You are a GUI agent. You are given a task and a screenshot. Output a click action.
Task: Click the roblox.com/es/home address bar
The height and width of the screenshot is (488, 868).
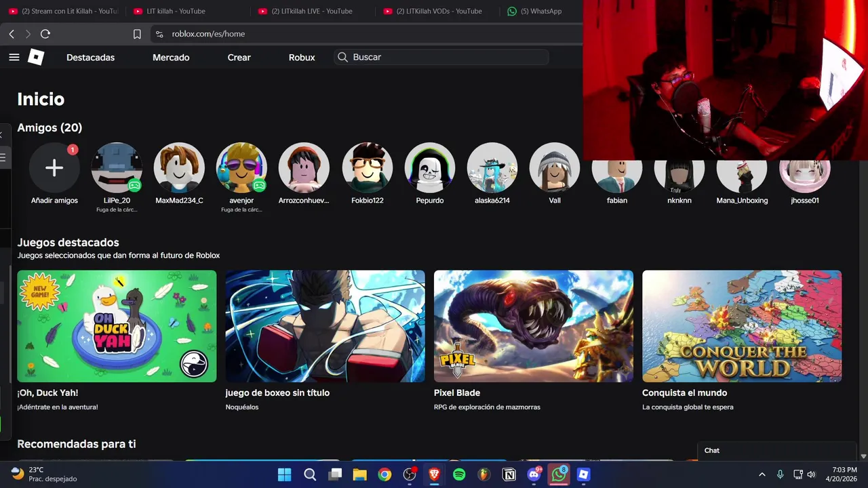pos(208,34)
